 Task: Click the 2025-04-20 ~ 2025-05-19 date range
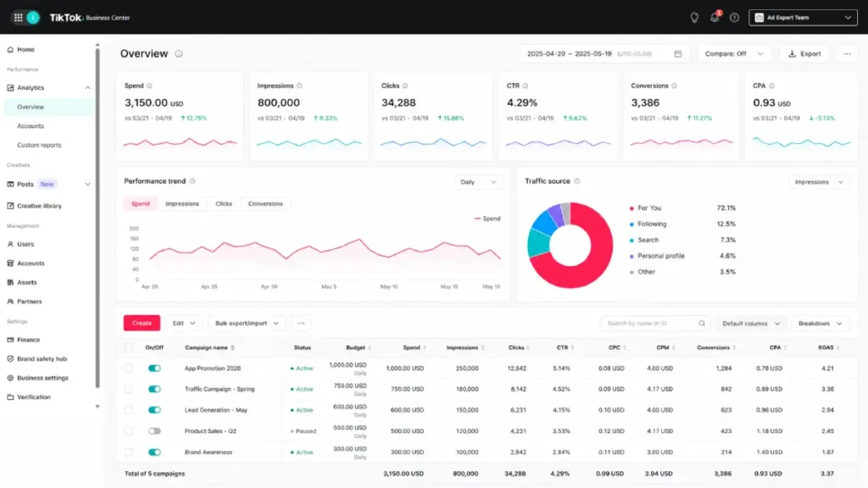click(569, 53)
